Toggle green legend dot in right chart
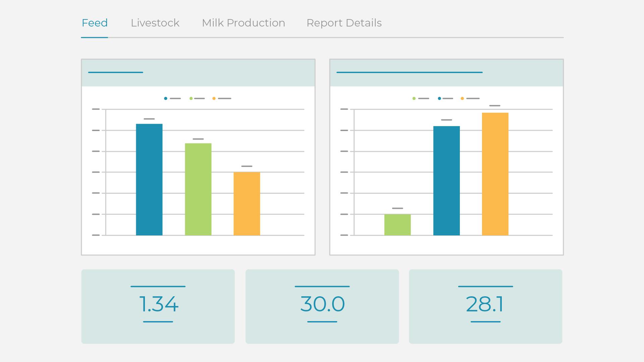644x362 pixels. [x=414, y=99]
